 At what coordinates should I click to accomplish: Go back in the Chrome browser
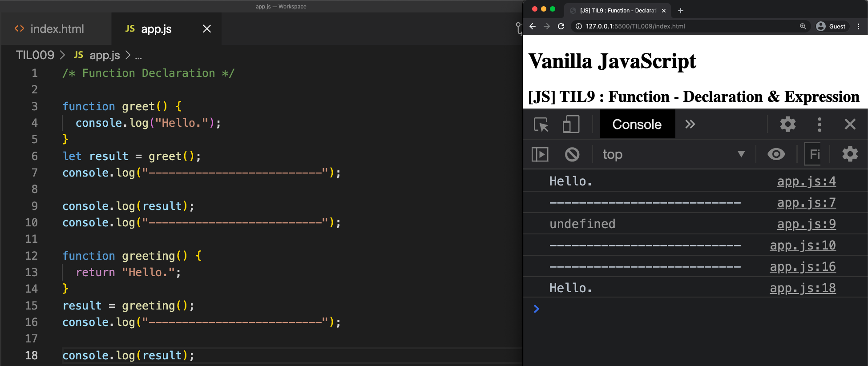533,26
